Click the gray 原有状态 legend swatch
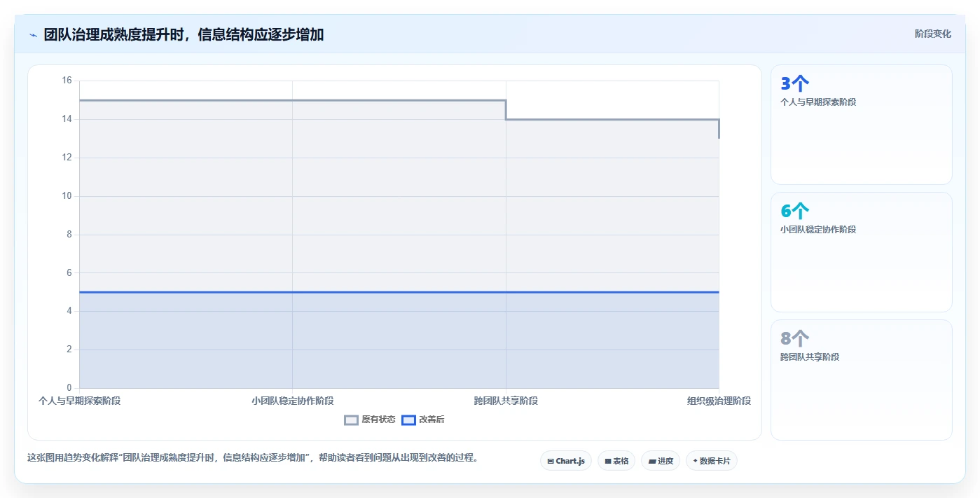This screenshot has height=498, width=980. click(351, 420)
